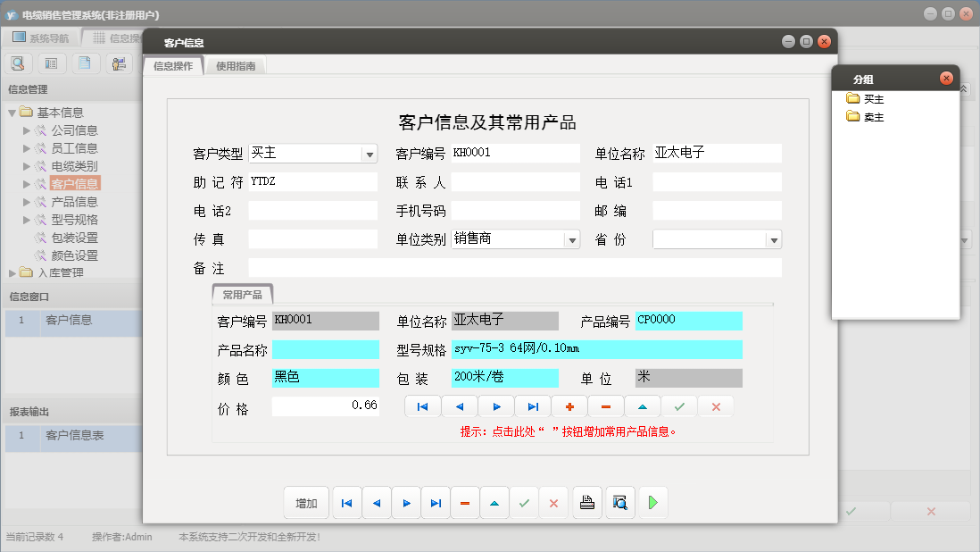Click the red plus to add a common product
The height and width of the screenshot is (552, 980).
pyautogui.click(x=569, y=406)
